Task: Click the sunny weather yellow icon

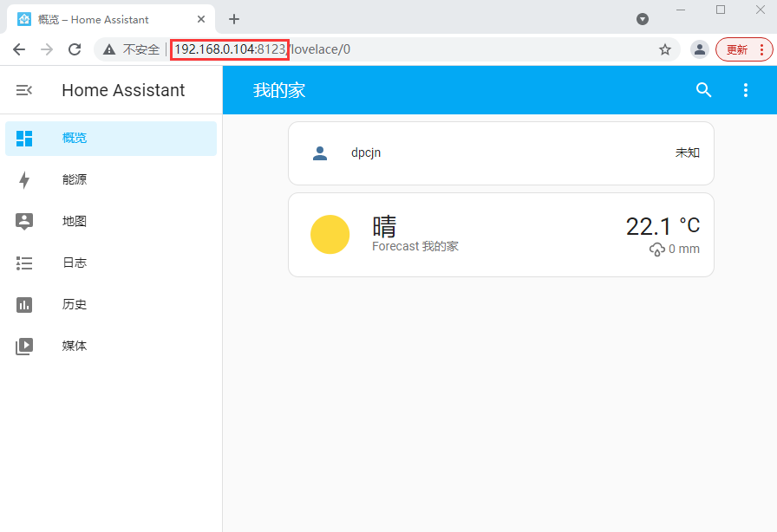Action: pos(330,234)
